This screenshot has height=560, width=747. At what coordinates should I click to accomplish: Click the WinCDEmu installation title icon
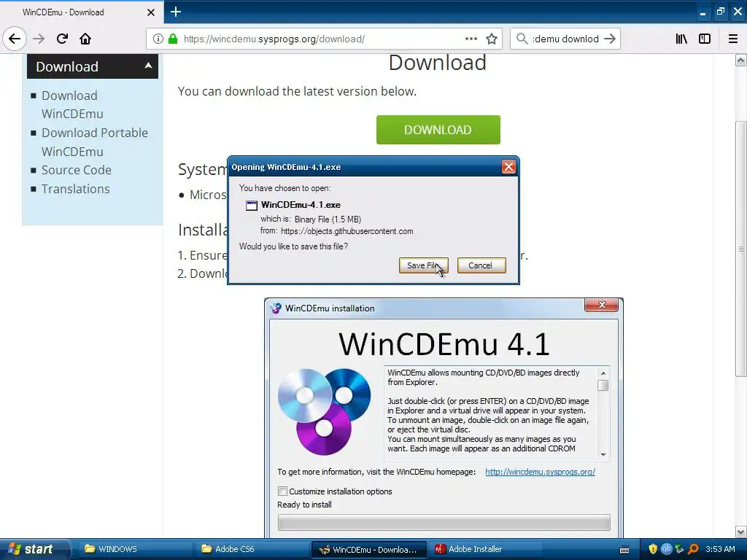coord(275,308)
